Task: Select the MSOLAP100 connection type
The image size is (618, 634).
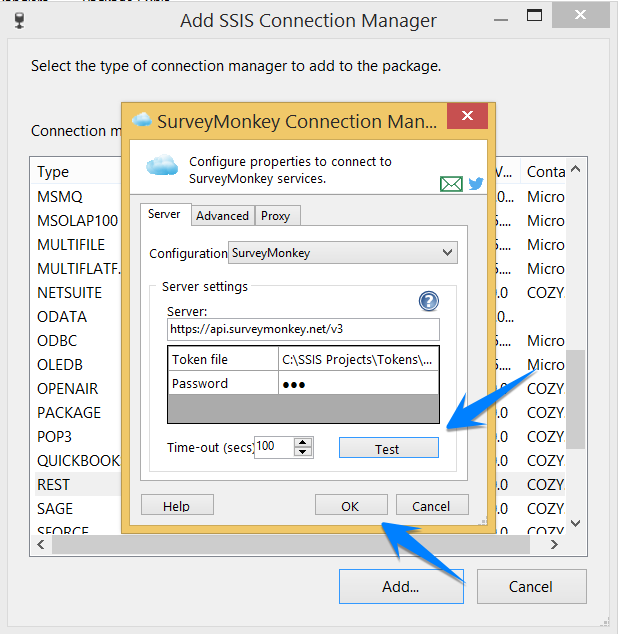Action: [78, 221]
